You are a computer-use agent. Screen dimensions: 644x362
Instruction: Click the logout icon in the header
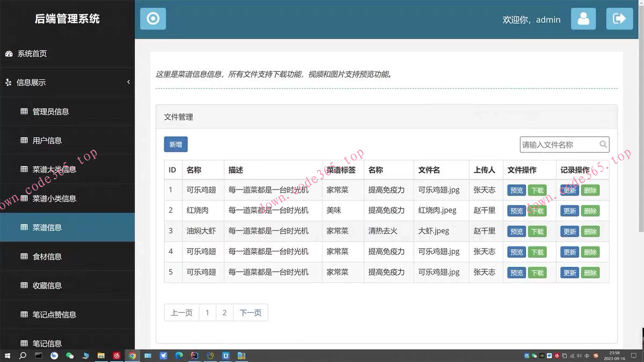619,19
